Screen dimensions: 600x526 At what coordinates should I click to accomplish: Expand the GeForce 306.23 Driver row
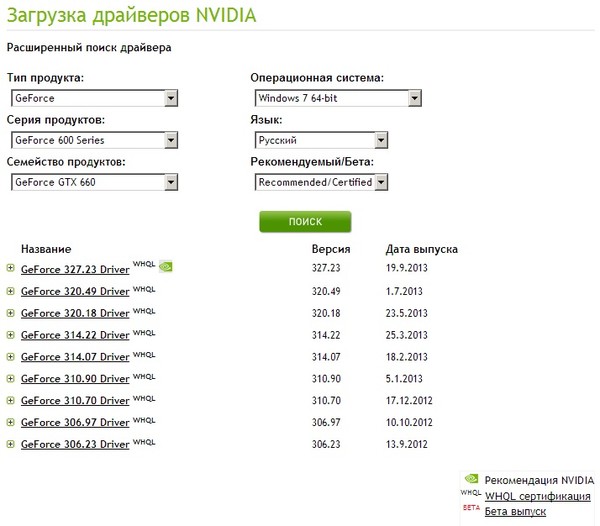pos(11,444)
